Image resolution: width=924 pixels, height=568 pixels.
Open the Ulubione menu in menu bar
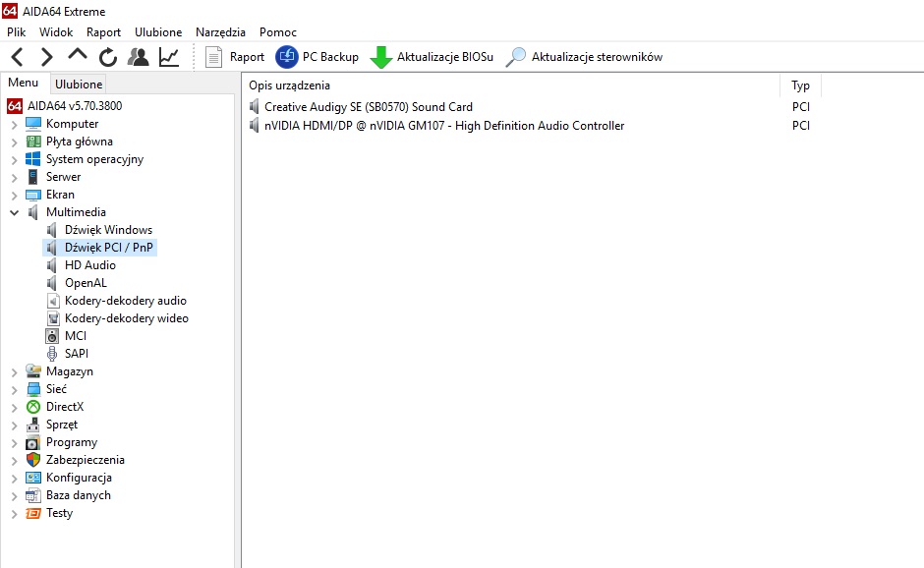pos(158,32)
